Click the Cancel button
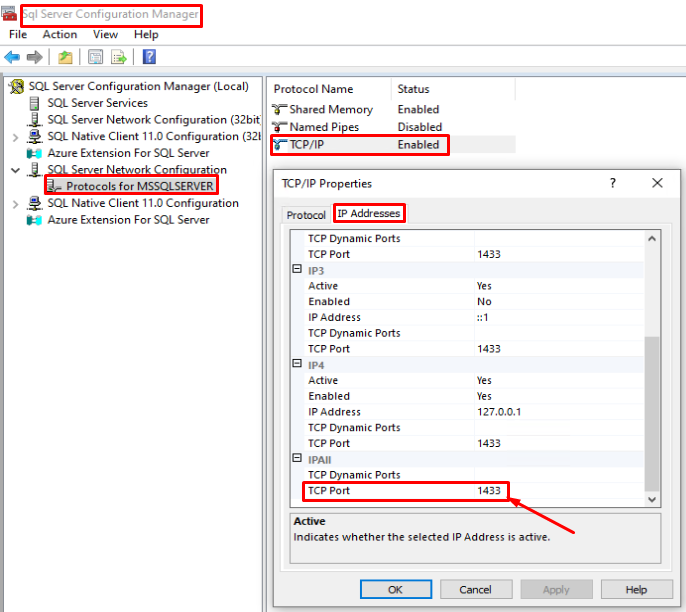Image resolution: width=686 pixels, height=612 pixels. click(476, 589)
